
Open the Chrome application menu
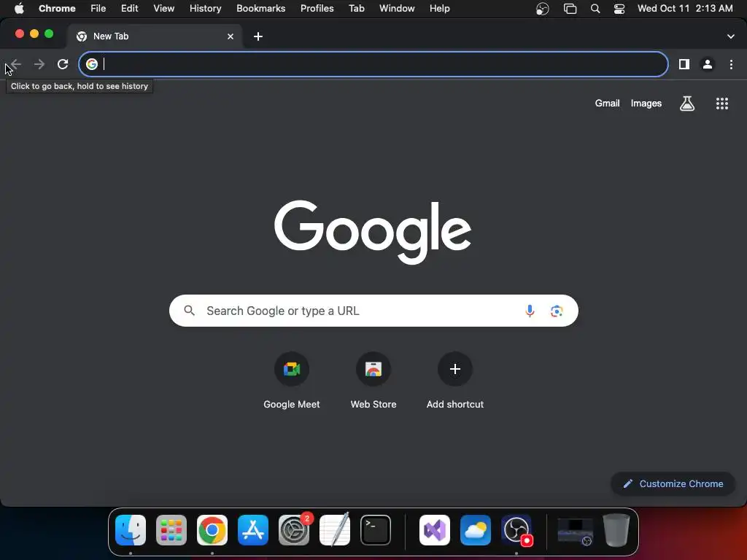coord(57,8)
